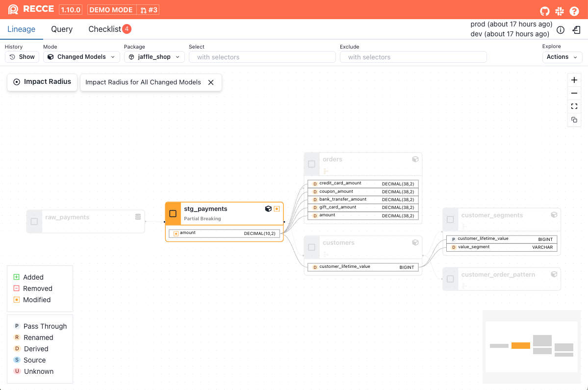Click the export/sign-out icon
588x390 pixels.
pos(577,30)
